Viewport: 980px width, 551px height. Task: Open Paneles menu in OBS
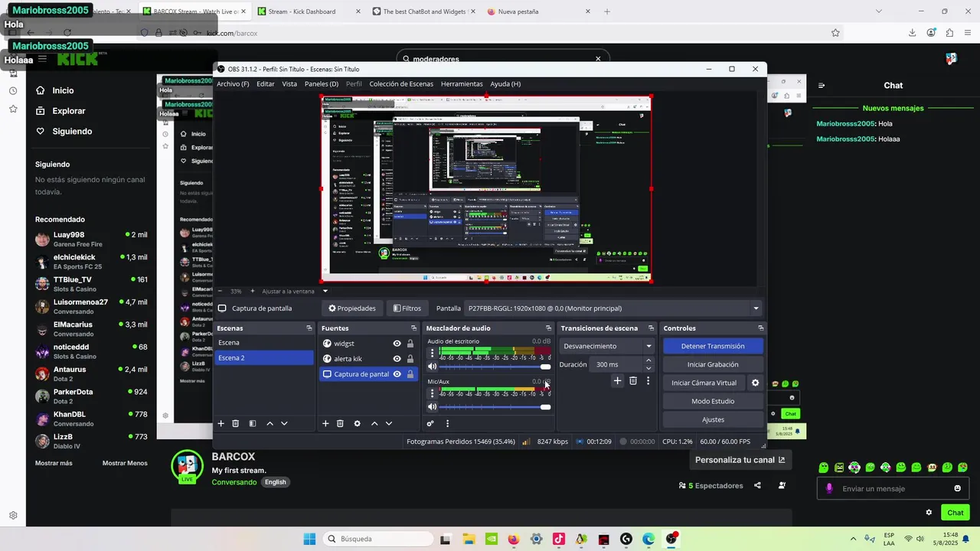click(322, 84)
